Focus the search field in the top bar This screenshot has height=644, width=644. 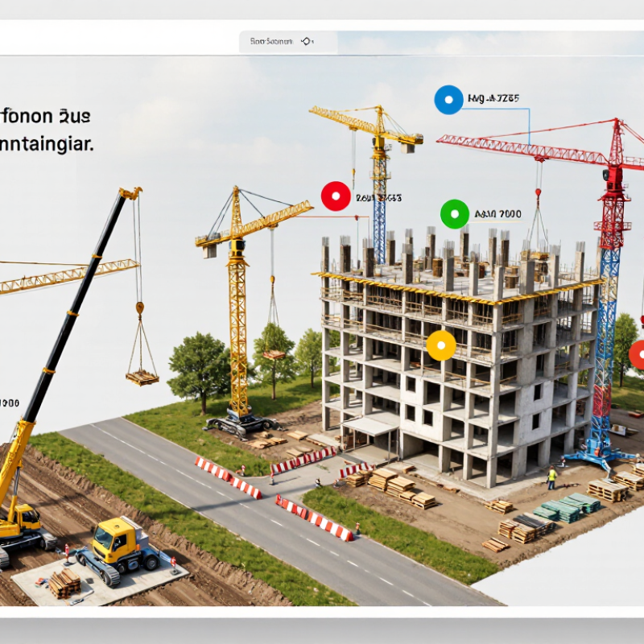tap(288, 42)
